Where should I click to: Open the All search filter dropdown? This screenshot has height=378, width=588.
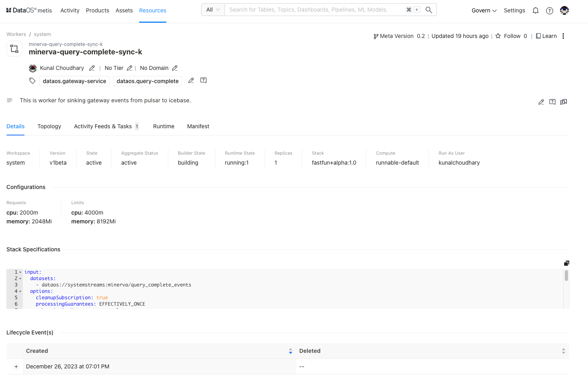(x=213, y=10)
